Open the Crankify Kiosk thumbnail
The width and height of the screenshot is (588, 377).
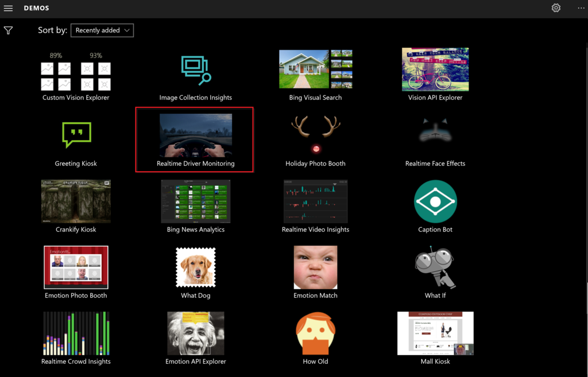(x=76, y=201)
